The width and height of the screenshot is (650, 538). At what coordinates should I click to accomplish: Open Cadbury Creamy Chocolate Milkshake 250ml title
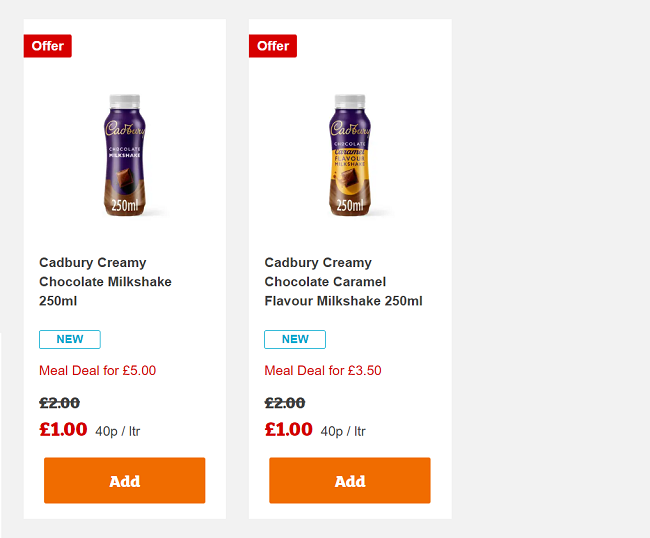pyautogui.click(x=105, y=282)
